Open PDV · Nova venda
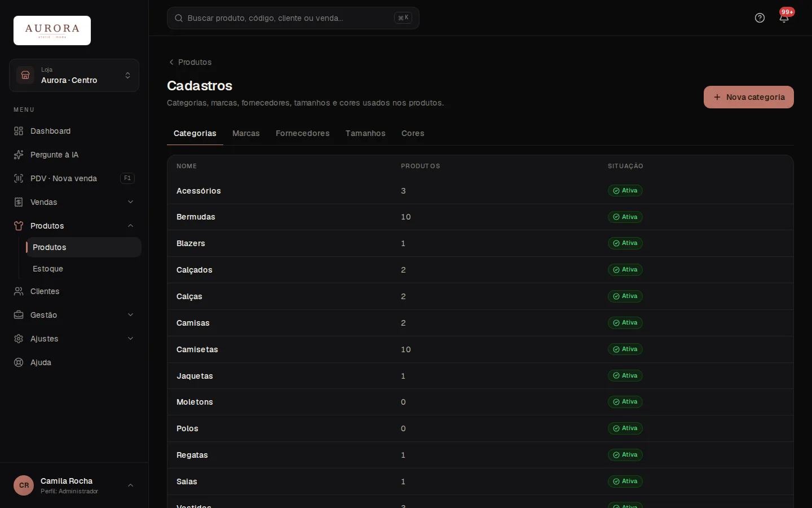 [74, 178]
